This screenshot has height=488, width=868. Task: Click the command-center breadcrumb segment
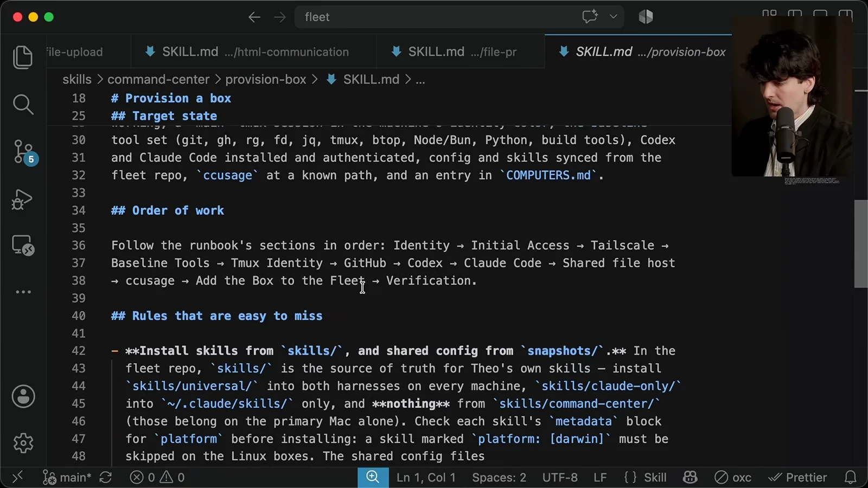tap(158, 80)
